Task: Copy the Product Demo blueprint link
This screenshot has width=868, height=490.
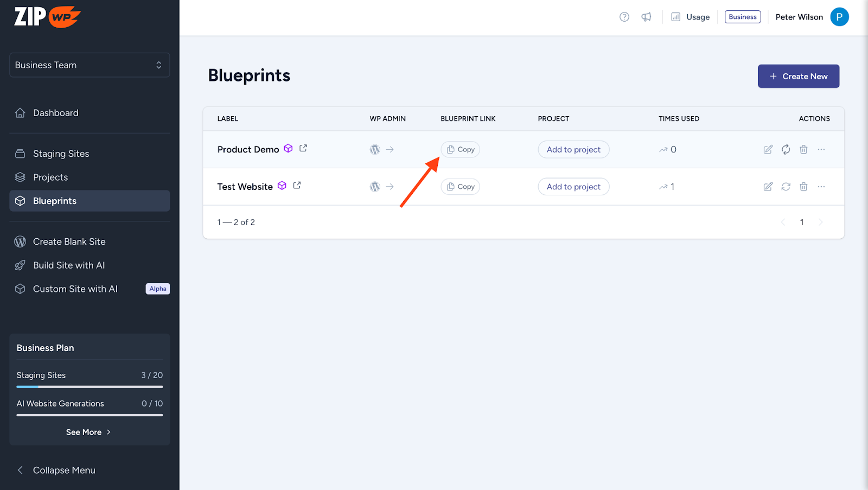Action: coord(460,149)
